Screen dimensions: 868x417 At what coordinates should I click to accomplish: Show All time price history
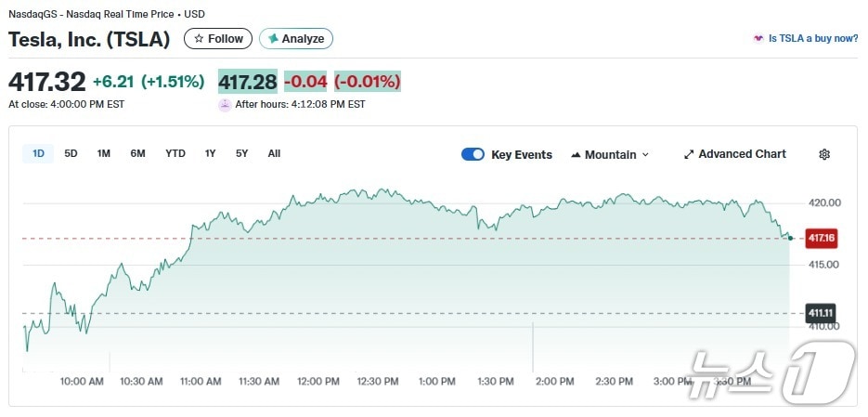pyautogui.click(x=274, y=153)
